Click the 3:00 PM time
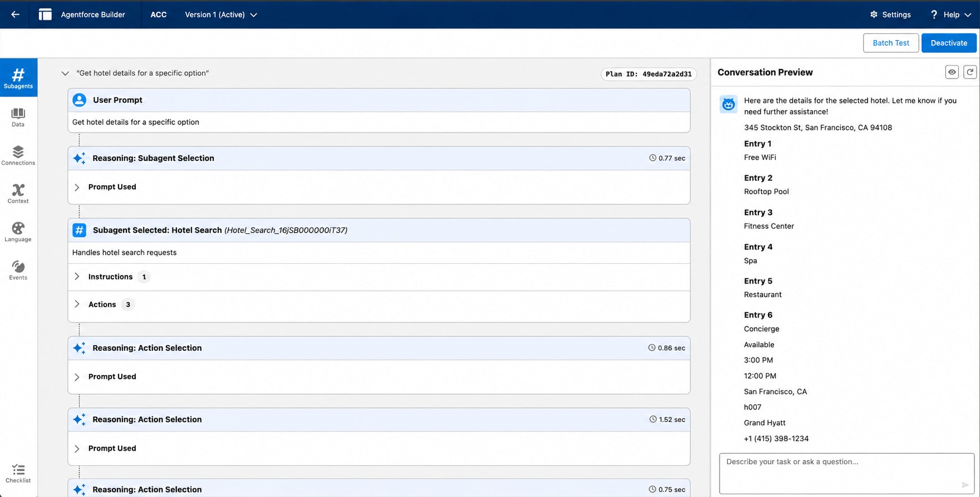The width and height of the screenshot is (980, 497). tap(759, 360)
